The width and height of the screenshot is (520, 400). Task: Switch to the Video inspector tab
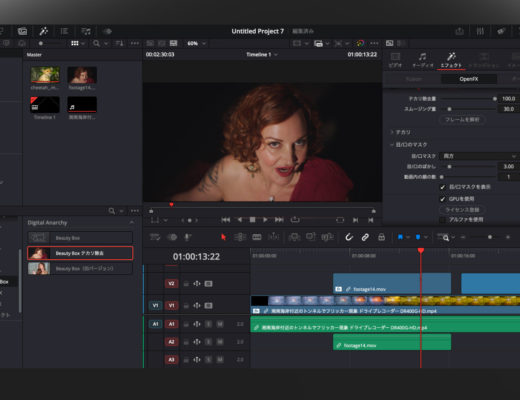coord(395,60)
